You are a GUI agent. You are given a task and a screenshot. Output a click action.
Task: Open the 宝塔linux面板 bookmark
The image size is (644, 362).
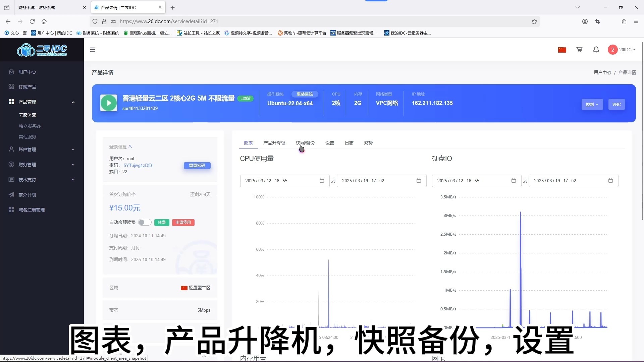[x=148, y=33]
